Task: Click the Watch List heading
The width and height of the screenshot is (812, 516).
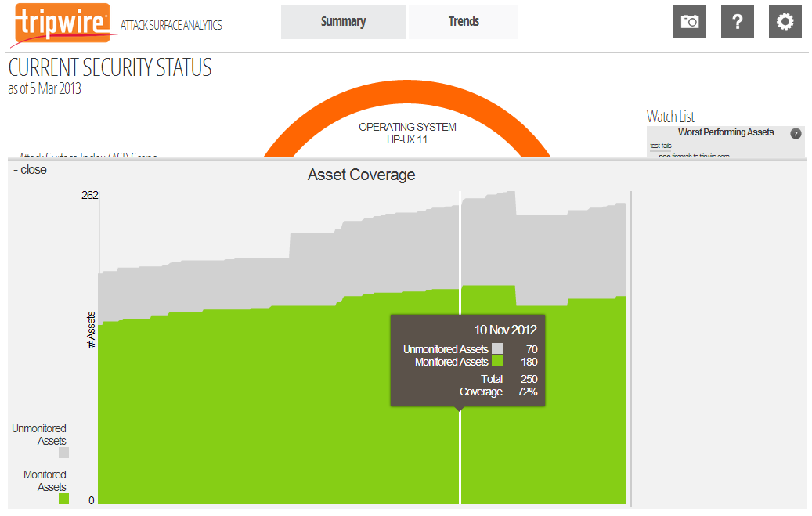Action: 670,117
